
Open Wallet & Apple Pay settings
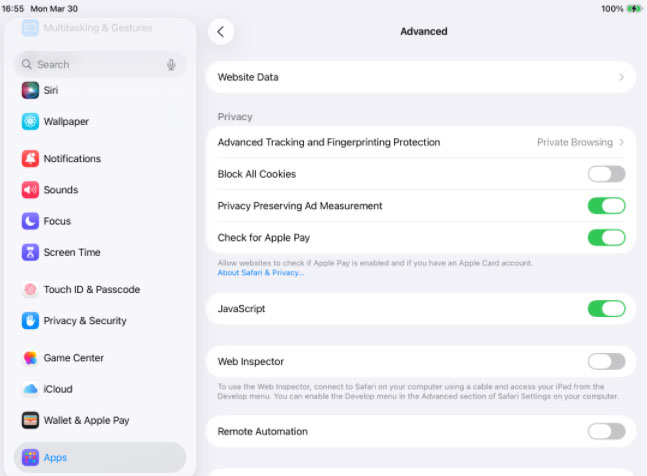(86, 421)
